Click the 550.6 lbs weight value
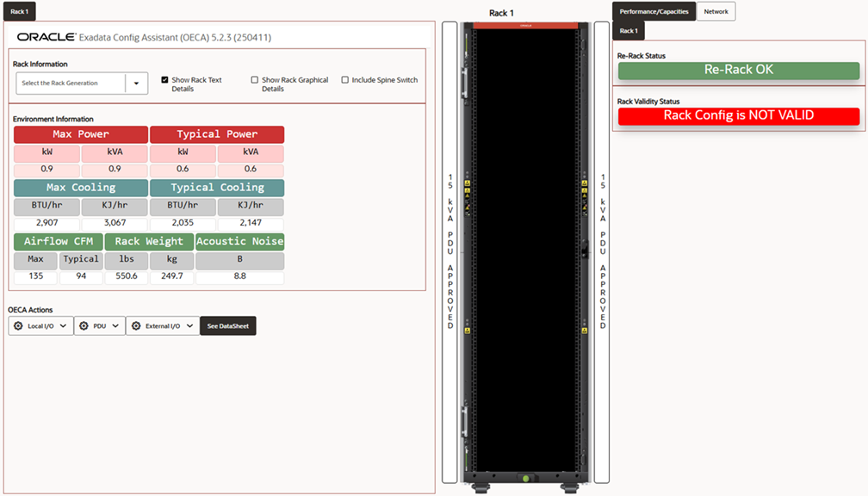Image resolution: width=868 pixels, height=496 pixels. [127, 276]
